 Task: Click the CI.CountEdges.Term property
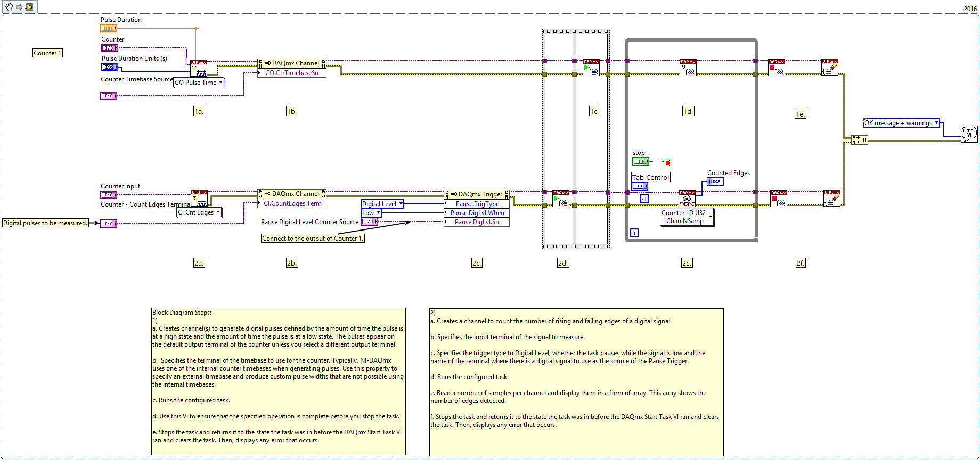(292, 203)
